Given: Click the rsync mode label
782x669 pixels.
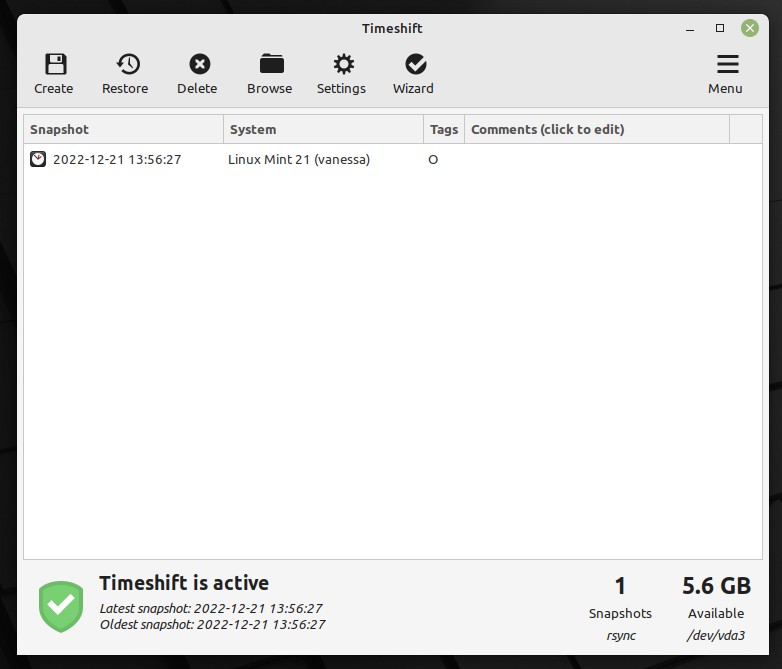Looking at the screenshot, I should pyautogui.click(x=621, y=636).
